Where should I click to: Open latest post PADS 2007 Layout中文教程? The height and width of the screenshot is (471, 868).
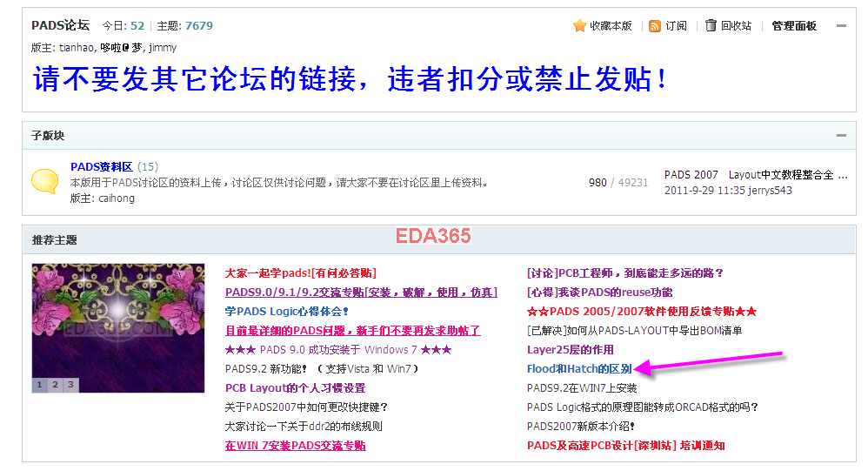[756, 175]
